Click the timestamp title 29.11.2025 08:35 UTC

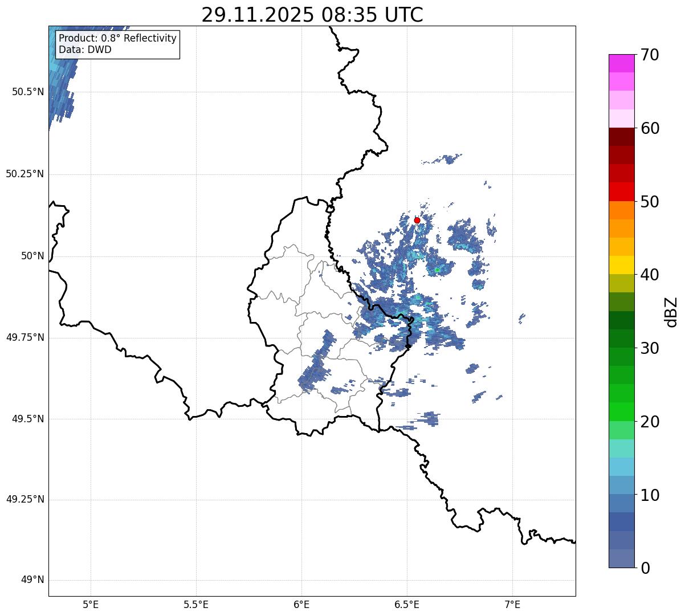click(312, 15)
